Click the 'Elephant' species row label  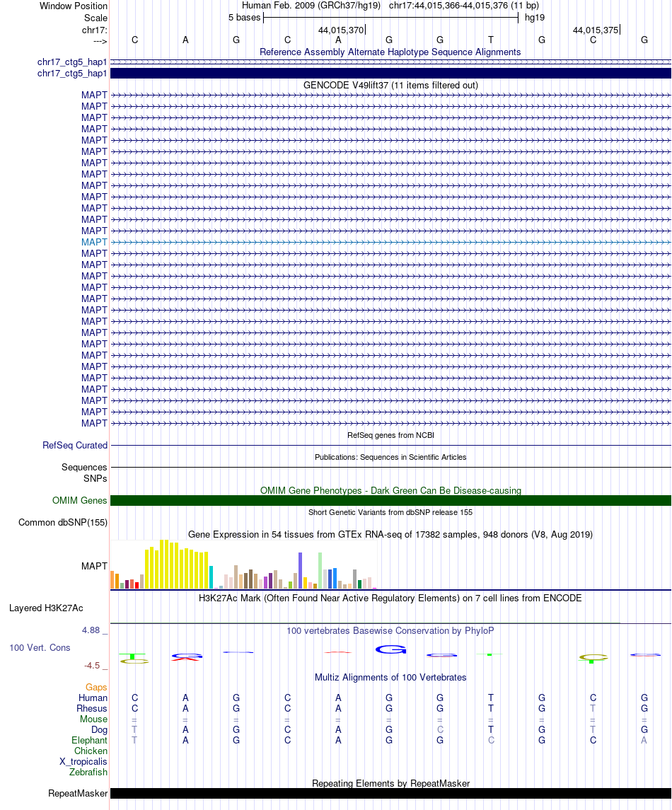tap(89, 740)
